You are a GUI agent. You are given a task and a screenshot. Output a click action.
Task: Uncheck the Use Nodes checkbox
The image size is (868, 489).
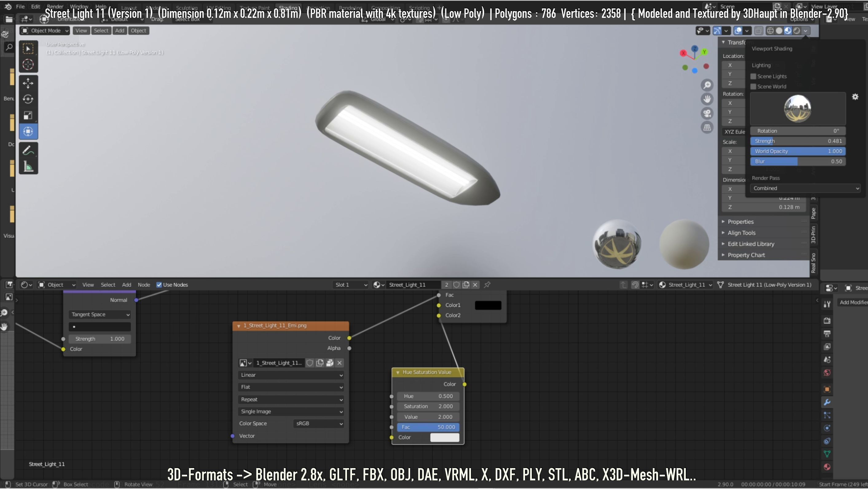click(159, 285)
